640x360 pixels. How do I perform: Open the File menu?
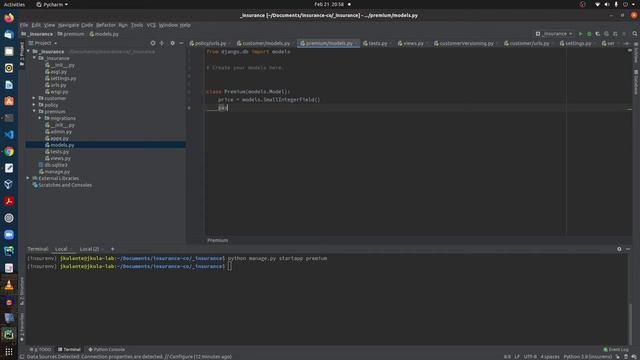click(x=24, y=25)
